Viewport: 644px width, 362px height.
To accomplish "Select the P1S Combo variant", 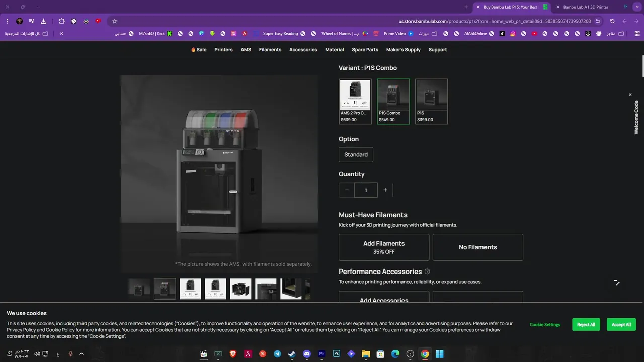I will pos(393,102).
